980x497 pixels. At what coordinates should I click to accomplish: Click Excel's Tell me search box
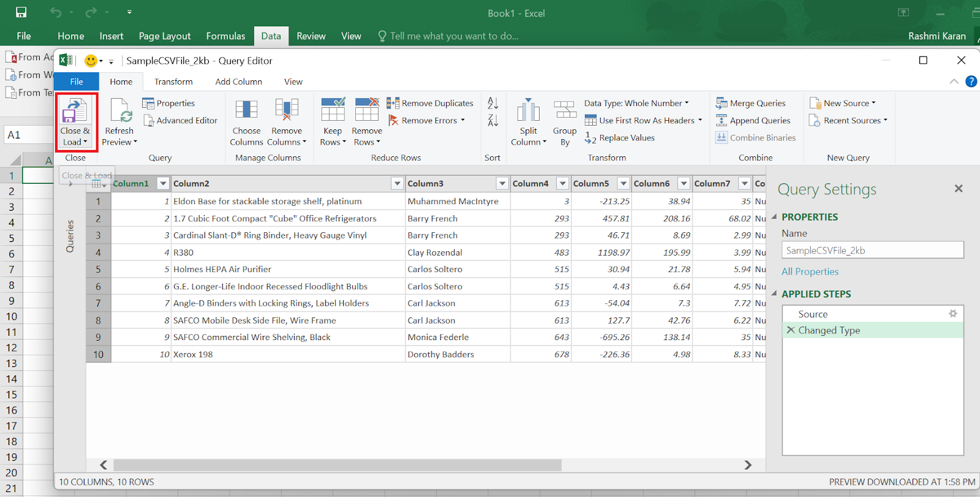(448, 36)
